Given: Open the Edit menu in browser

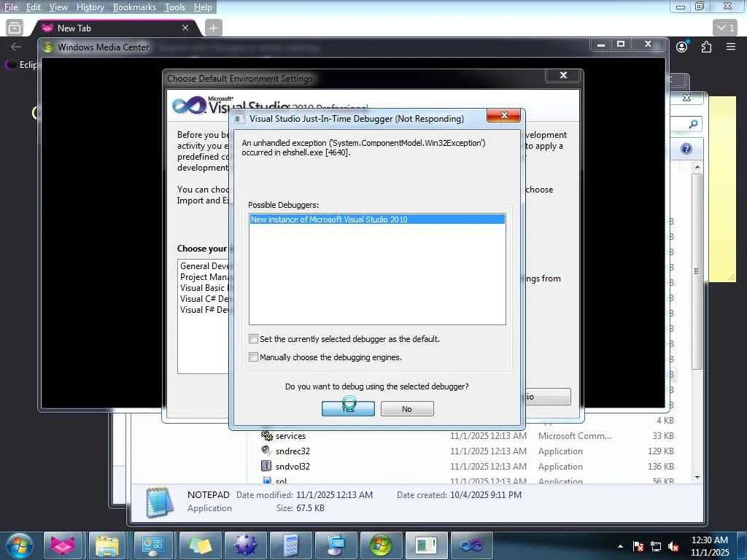Looking at the screenshot, I should click(33, 7).
